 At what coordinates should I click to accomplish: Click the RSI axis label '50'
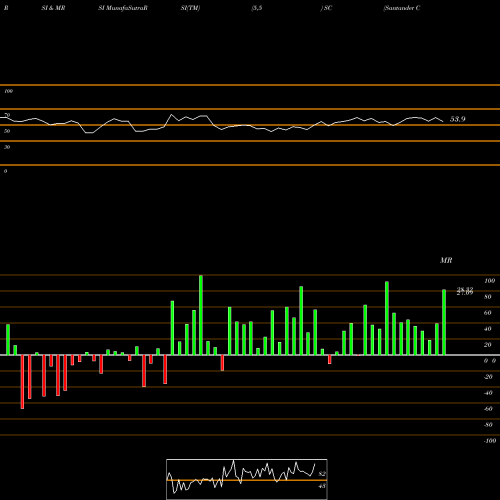pos(7,131)
